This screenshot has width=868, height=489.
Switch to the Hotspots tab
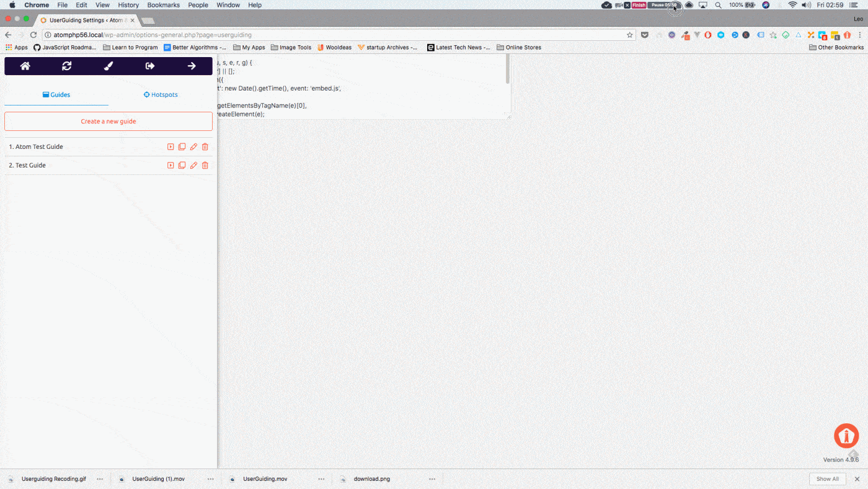pos(161,94)
